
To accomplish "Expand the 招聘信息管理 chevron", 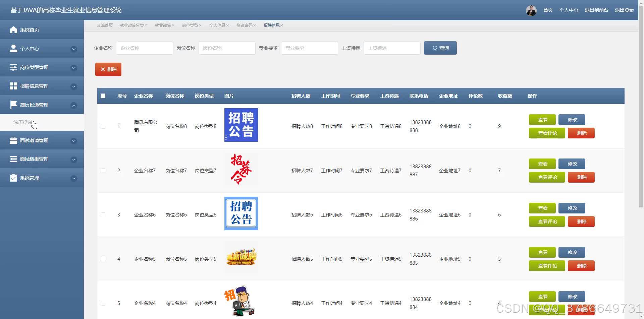I will (74, 87).
